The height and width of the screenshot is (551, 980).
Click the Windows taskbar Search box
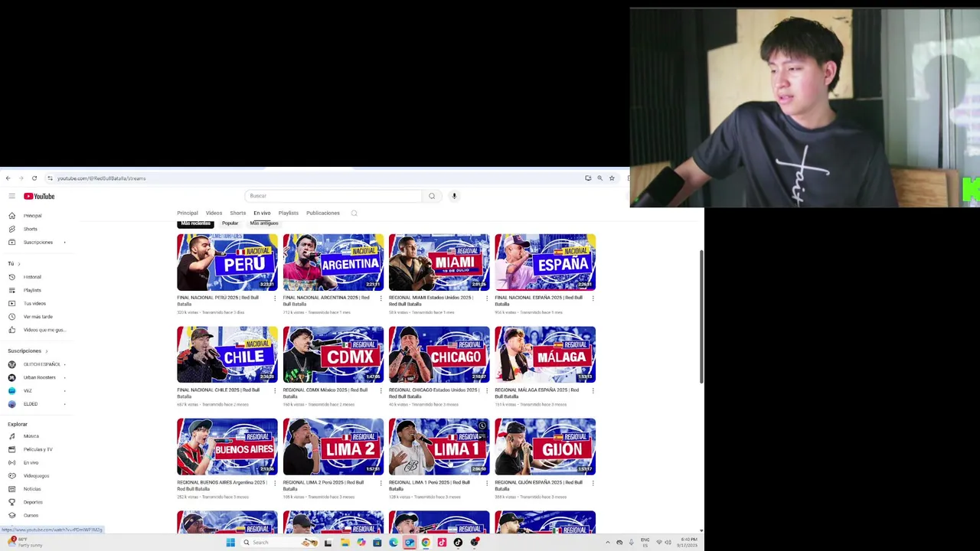(x=279, y=543)
